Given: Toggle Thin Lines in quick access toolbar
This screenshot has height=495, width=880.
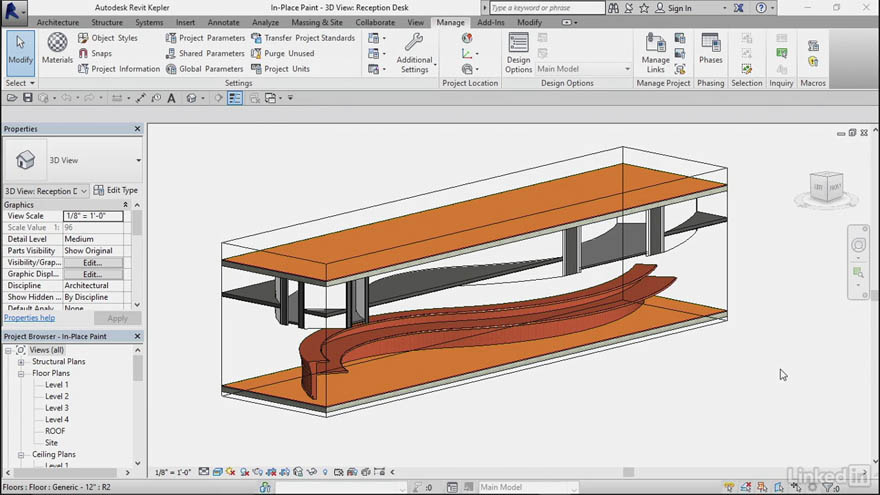Looking at the screenshot, I should (235, 98).
